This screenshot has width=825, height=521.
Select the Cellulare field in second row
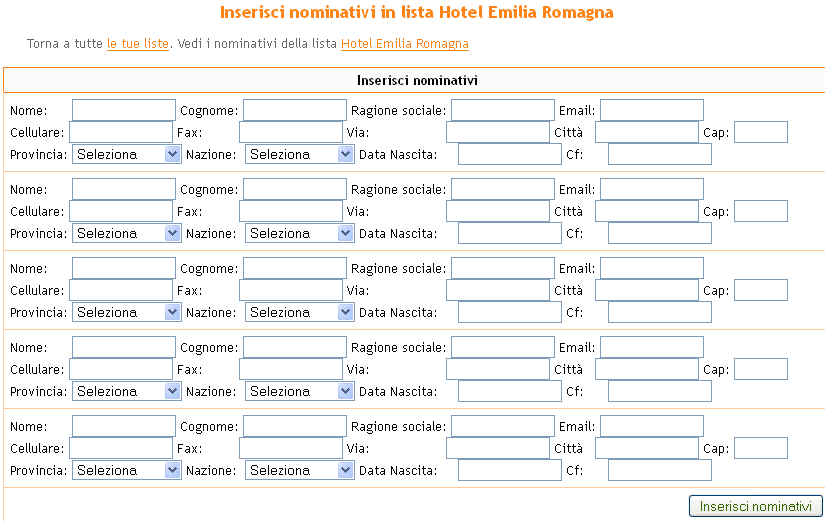click(120, 211)
